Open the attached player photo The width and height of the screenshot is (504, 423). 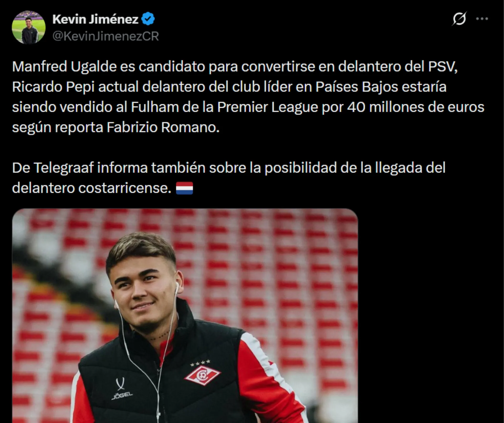[x=185, y=316]
